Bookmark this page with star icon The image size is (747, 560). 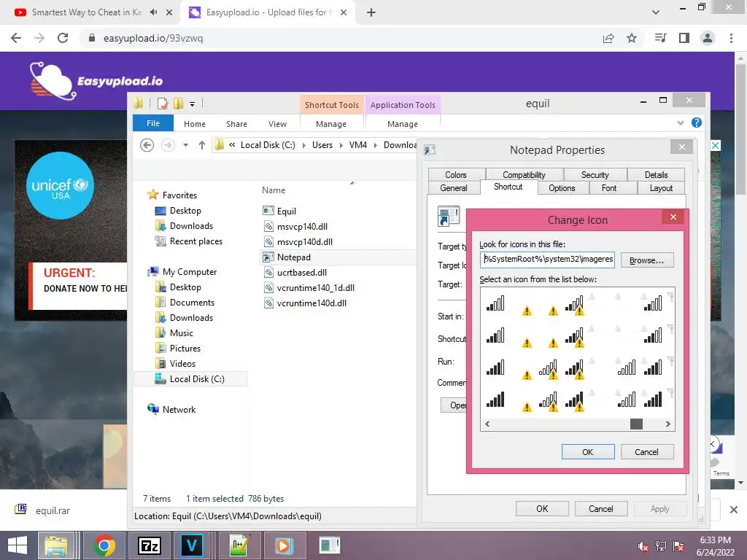(x=632, y=38)
